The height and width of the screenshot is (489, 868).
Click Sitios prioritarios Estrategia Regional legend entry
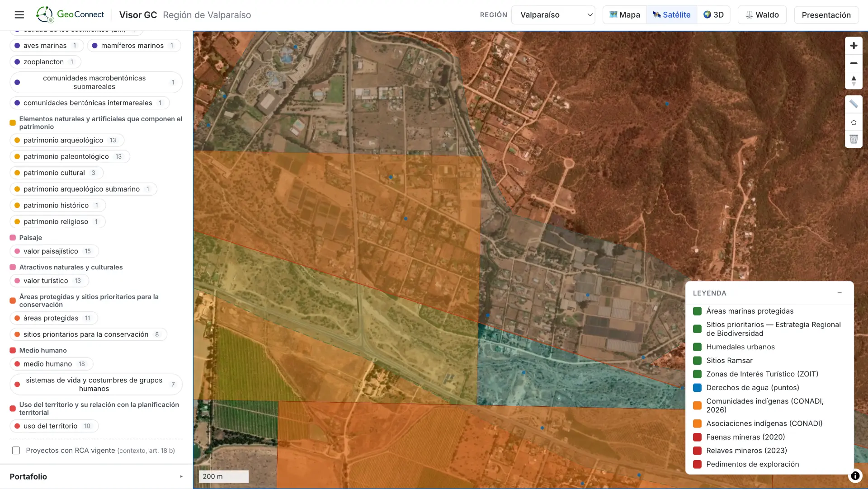[x=773, y=329]
